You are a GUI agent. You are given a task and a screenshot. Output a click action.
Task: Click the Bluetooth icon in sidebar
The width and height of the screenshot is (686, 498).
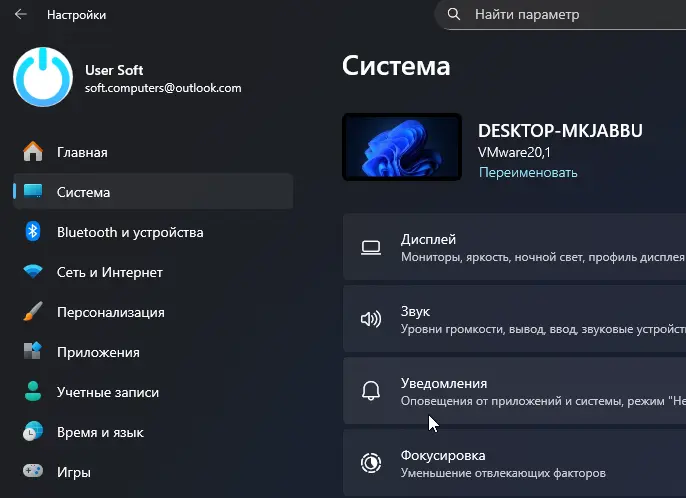(x=33, y=232)
